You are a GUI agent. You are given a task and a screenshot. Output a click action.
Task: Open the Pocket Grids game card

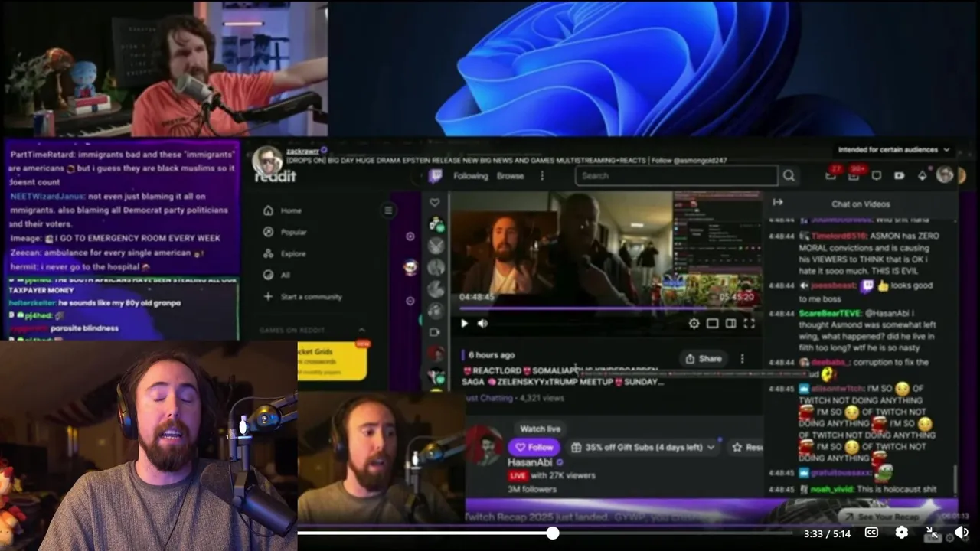[332, 360]
